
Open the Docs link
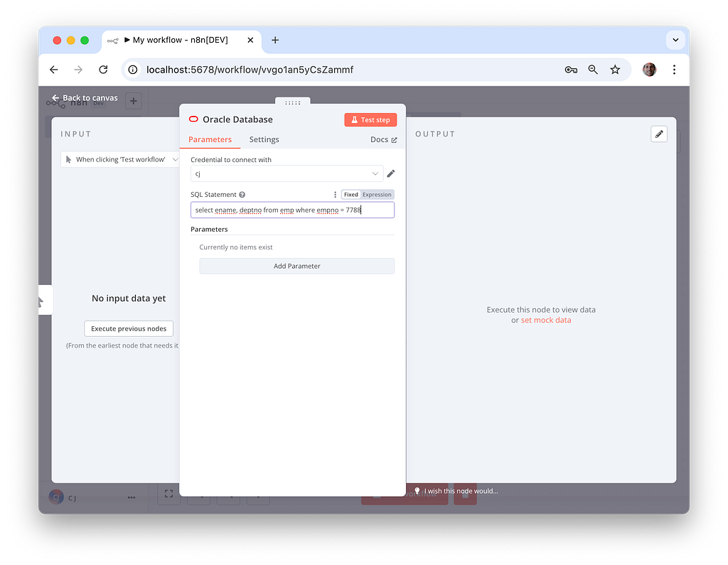383,140
